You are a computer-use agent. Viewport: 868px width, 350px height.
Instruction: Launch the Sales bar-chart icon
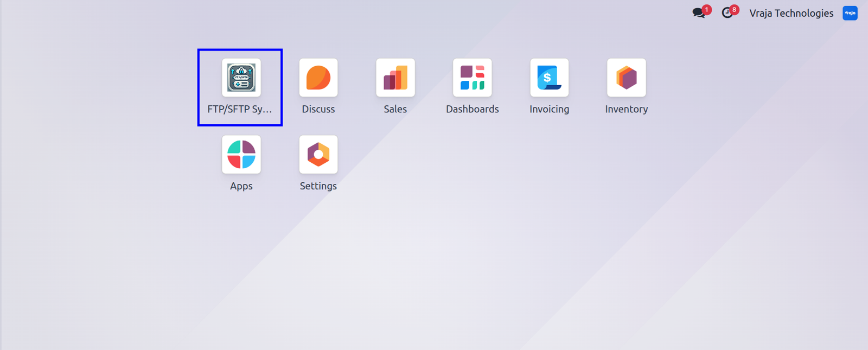395,78
